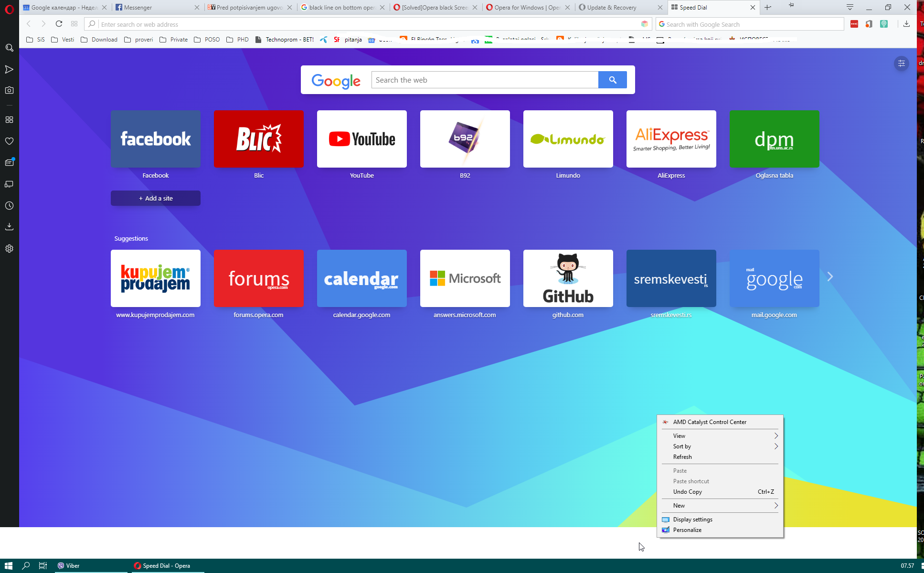Reload the page with the refresh icon
The width and height of the screenshot is (924, 573).
click(59, 24)
